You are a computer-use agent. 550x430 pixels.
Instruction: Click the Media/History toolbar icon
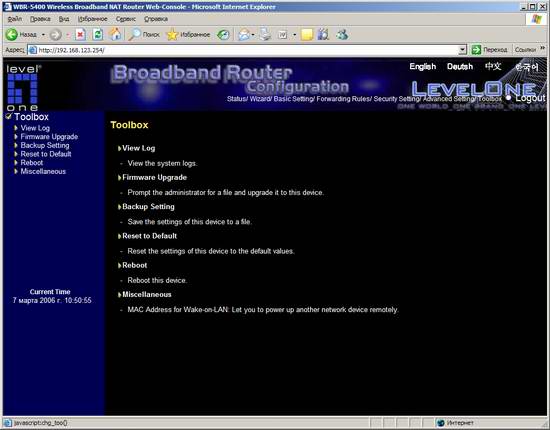pyautogui.click(x=223, y=34)
